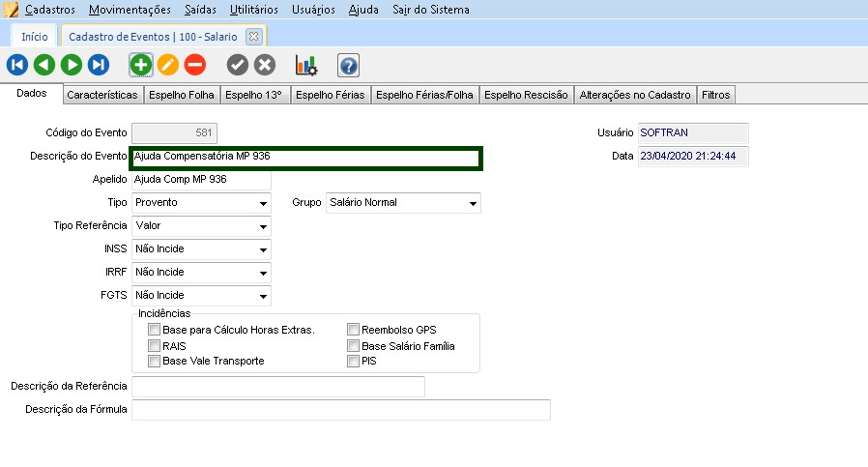The image size is (868, 467).
Task: Open the Usuários menu
Action: point(313,10)
